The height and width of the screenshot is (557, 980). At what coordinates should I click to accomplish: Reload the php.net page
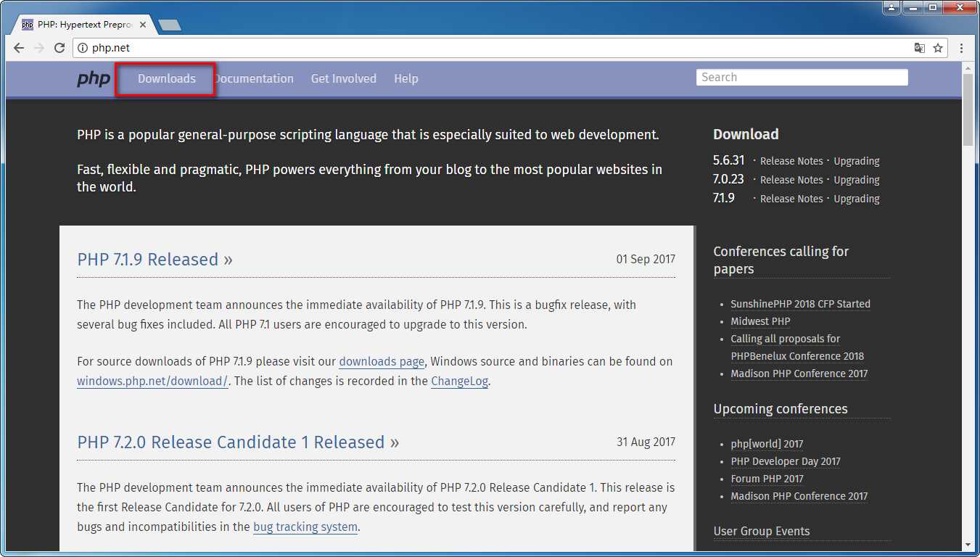[59, 48]
